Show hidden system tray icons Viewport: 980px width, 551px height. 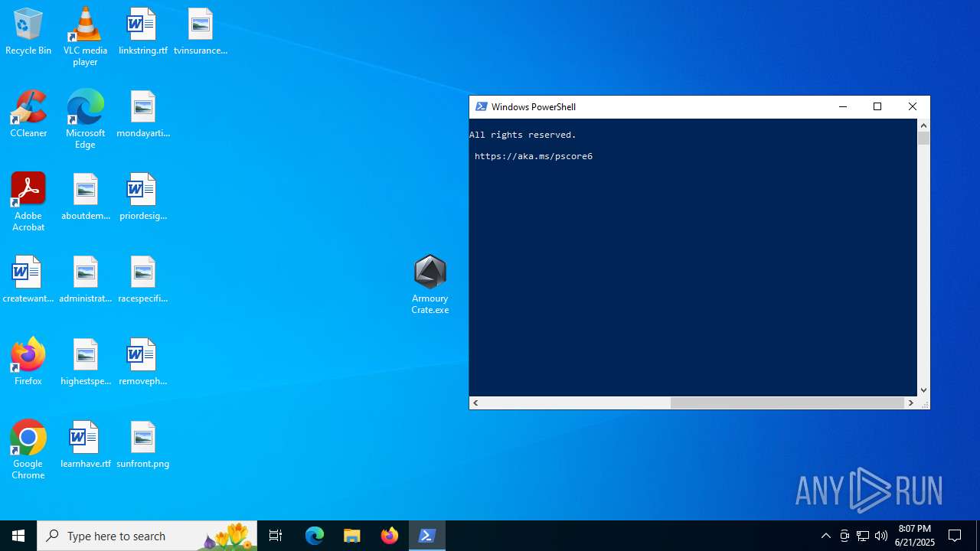tap(825, 536)
